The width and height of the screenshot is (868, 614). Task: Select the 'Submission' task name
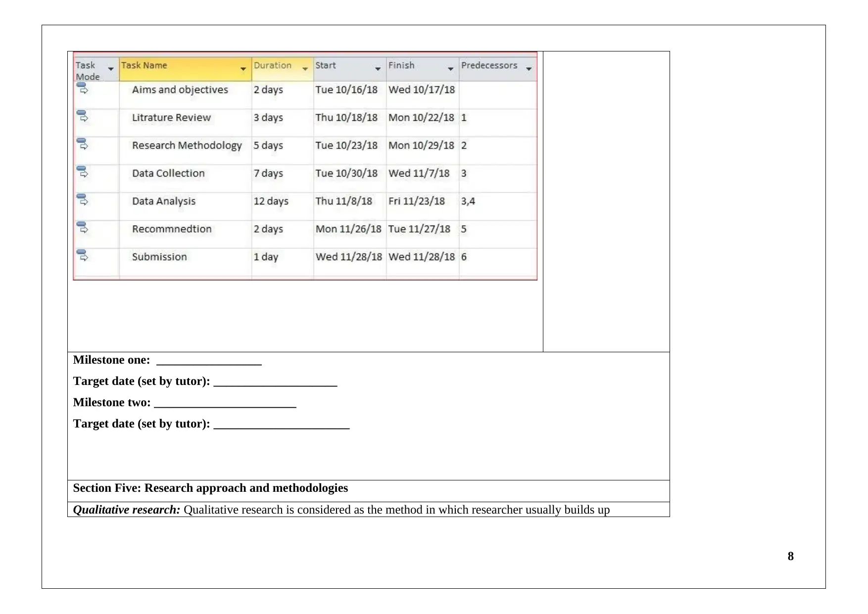point(159,257)
